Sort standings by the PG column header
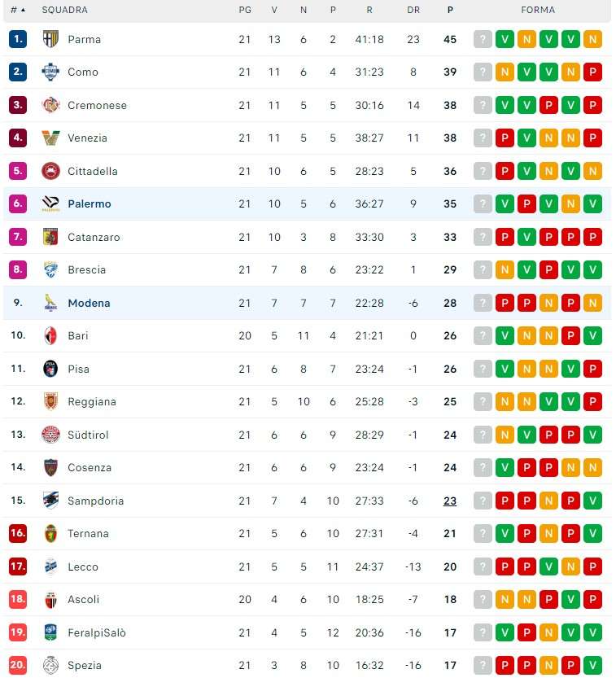Image resolution: width=616 pixels, height=678 pixels. coord(245,10)
